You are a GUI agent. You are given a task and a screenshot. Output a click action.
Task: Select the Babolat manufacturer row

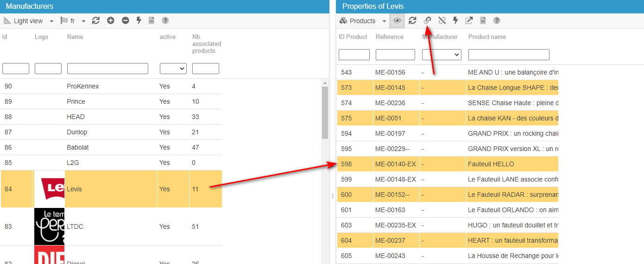(x=111, y=147)
